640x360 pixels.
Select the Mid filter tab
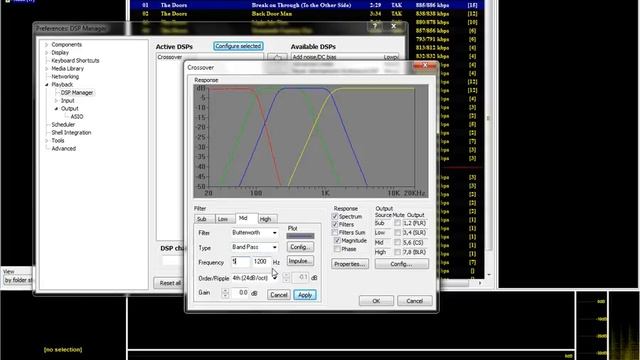pos(246,218)
